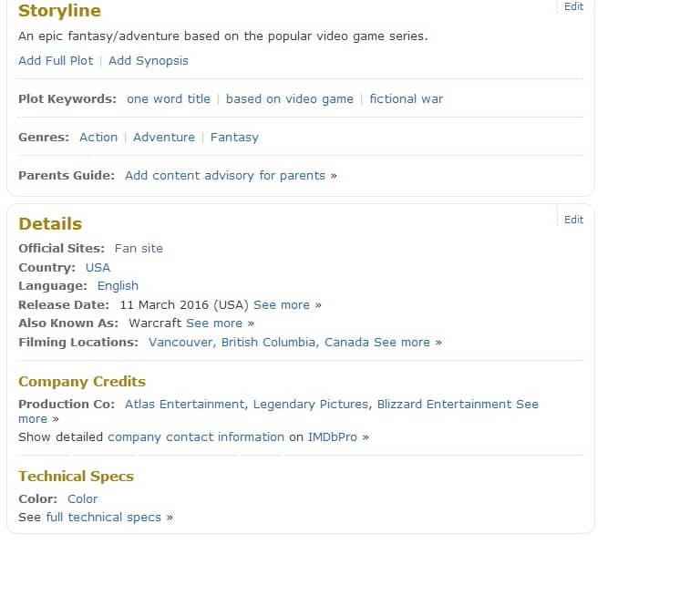Open Vancouver, British Columbia filming location
The image size is (690, 616).
[259, 343]
